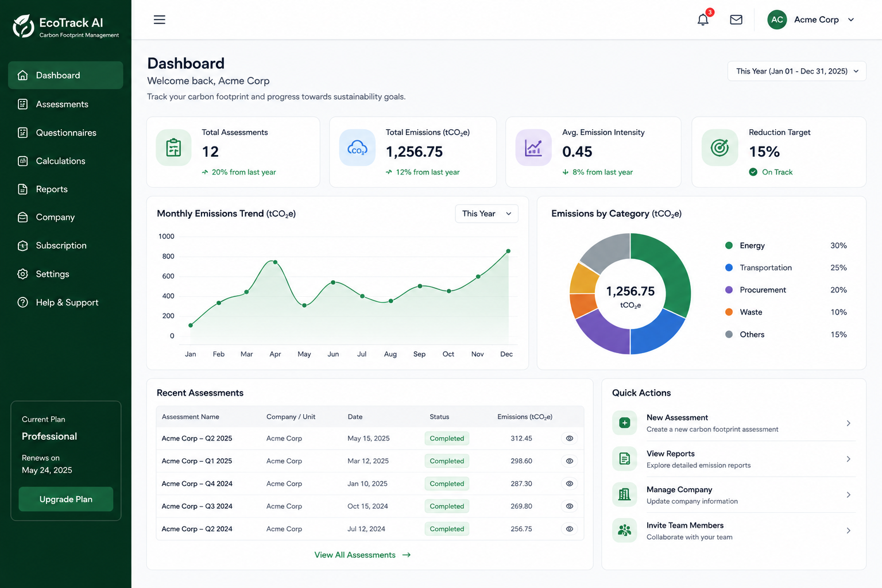
Task: Click the date Jan 10, 2025
Action: click(x=367, y=483)
